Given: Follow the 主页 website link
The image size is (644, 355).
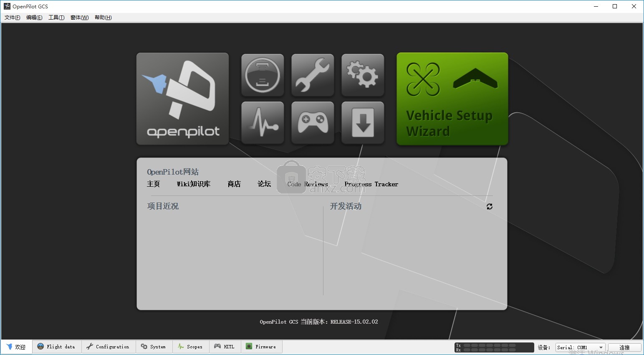Looking at the screenshot, I should click(153, 184).
